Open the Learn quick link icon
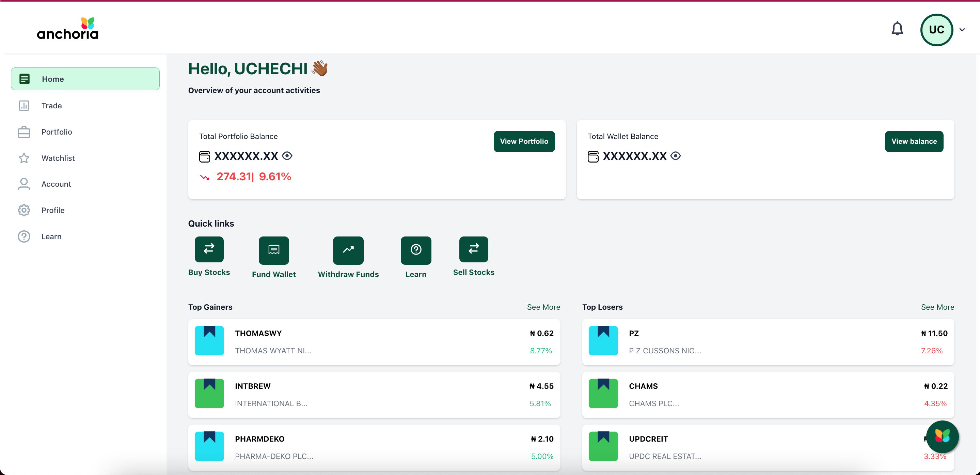The width and height of the screenshot is (980, 475). tap(415, 250)
